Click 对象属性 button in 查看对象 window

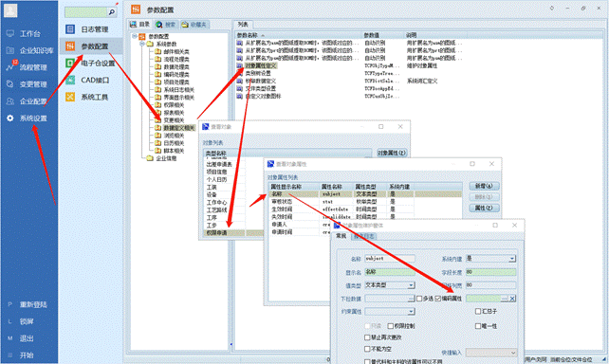coord(392,153)
